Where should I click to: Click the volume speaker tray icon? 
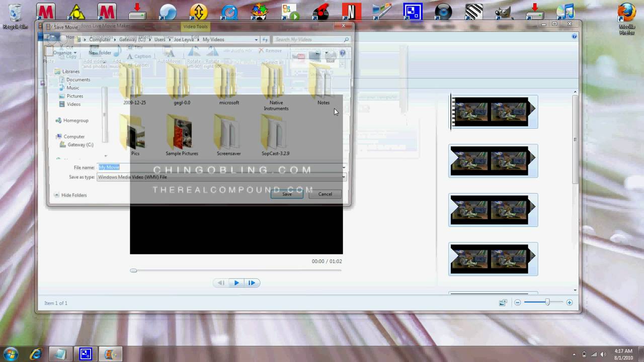(603, 354)
